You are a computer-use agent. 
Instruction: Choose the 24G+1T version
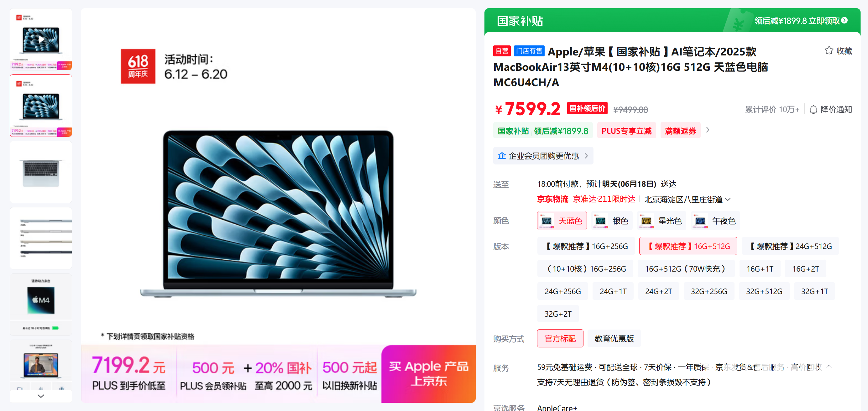tap(613, 291)
